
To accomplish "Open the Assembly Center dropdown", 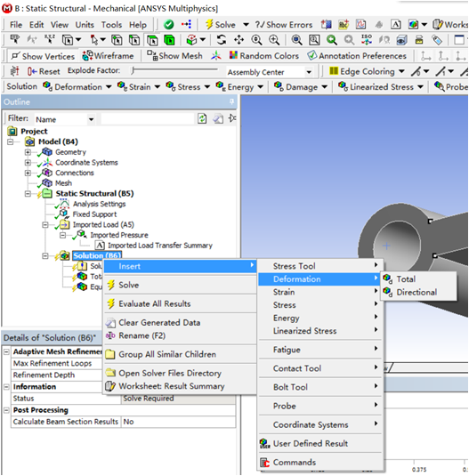I will [309, 72].
